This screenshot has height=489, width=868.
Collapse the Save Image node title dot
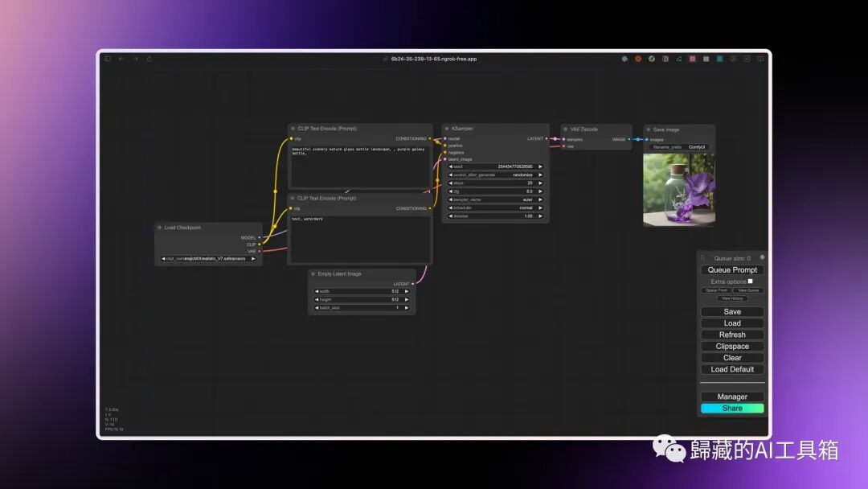(649, 129)
